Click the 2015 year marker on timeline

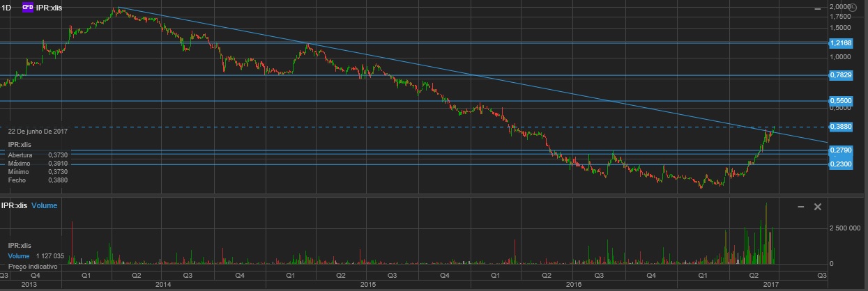368,285
